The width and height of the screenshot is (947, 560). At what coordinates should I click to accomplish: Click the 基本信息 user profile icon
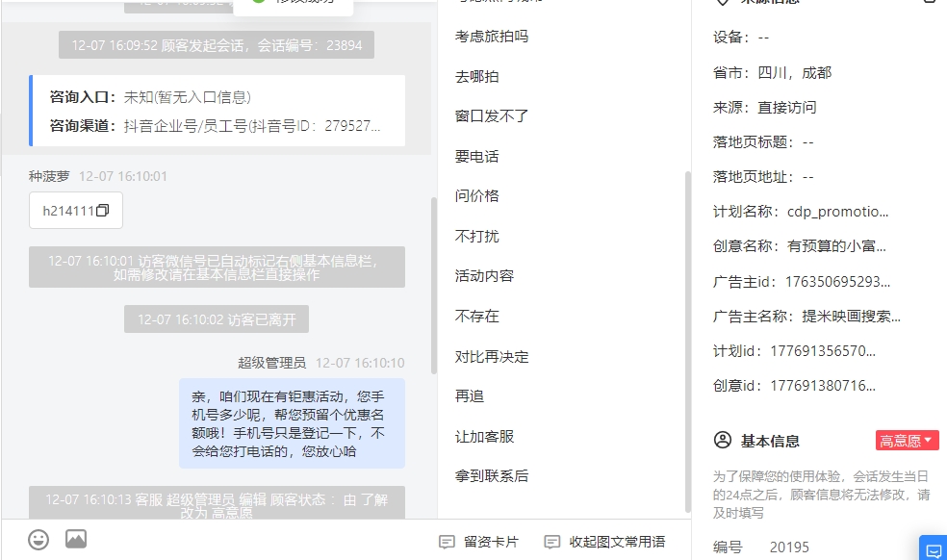tap(723, 440)
